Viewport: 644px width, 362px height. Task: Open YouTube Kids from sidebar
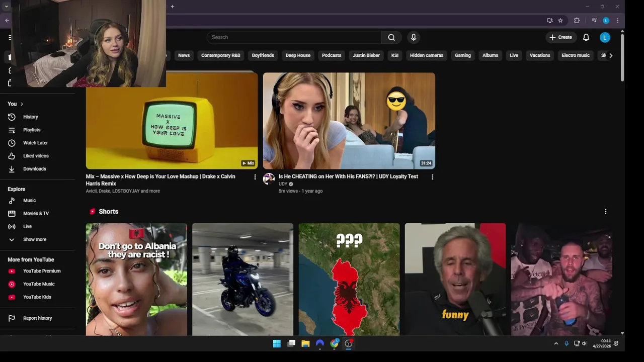[37, 297]
